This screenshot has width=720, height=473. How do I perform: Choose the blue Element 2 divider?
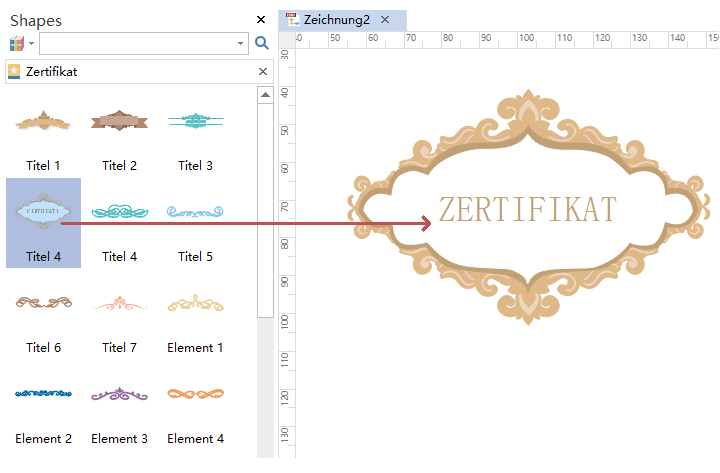point(43,394)
